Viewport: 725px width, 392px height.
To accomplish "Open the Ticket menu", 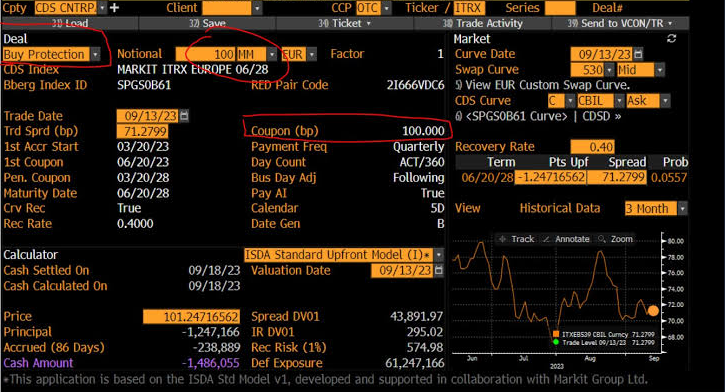I will [344, 23].
